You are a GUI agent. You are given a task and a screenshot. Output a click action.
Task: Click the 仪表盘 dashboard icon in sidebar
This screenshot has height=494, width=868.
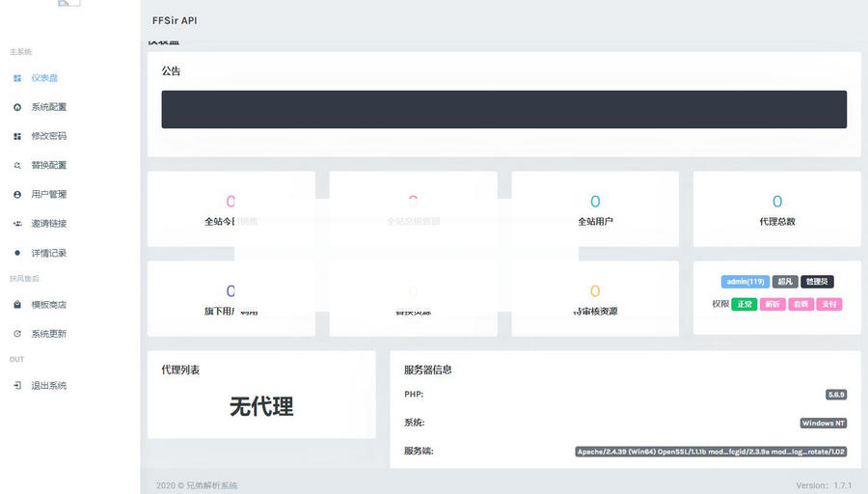pos(17,78)
